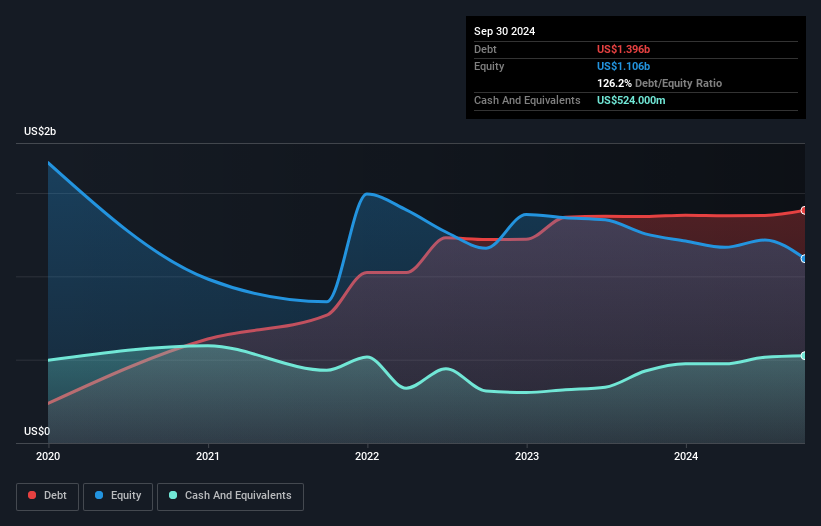
Task: Click the Sep 30 2024 tooltip date
Action: (504, 31)
